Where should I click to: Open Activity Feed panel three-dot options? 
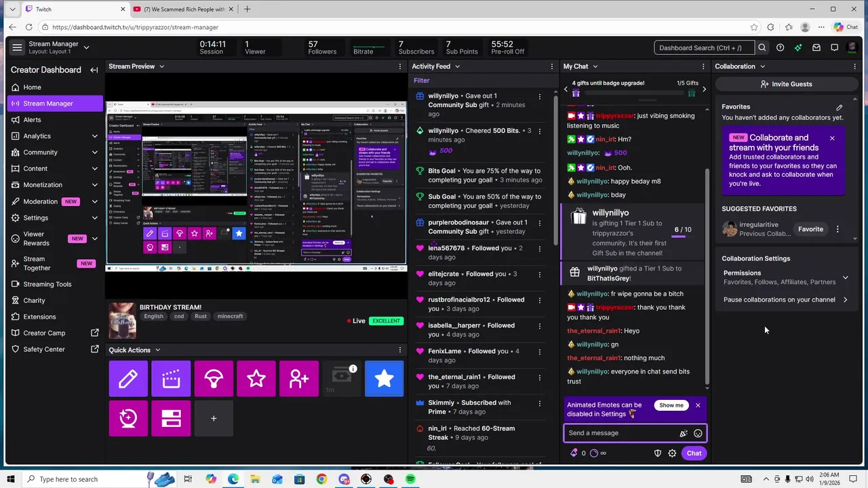(552, 66)
